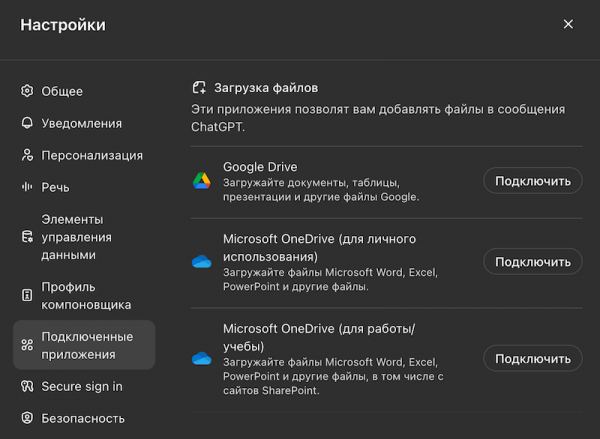Viewport: 600px width, 439px height.
Task: Click the Настройки dialog title
Action: (63, 25)
